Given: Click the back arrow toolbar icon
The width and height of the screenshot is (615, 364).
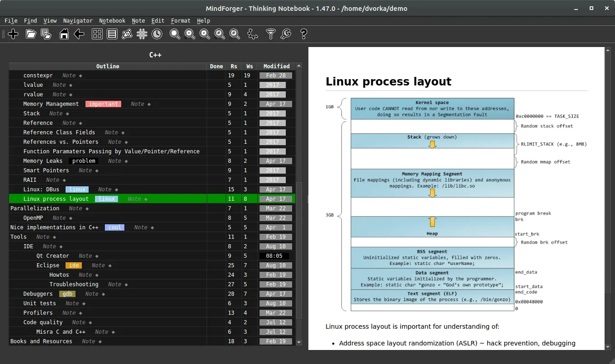Looking at the screenshot, I should (79, 34).
